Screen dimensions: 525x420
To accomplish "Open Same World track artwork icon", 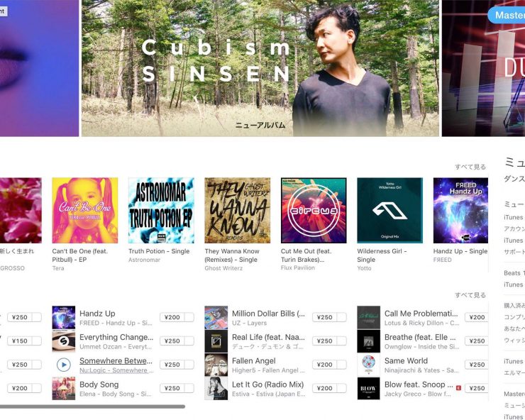I will pyautogui.click(x=368, y=365).
